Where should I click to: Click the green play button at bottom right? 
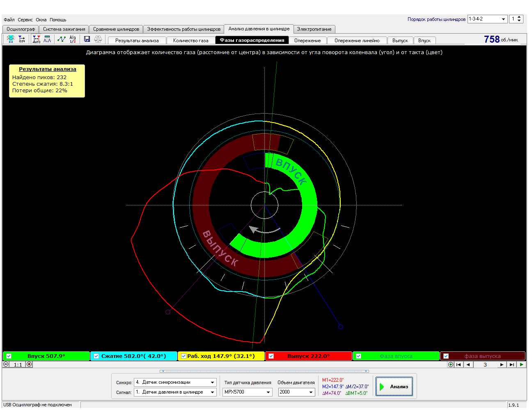coord(521,364)
